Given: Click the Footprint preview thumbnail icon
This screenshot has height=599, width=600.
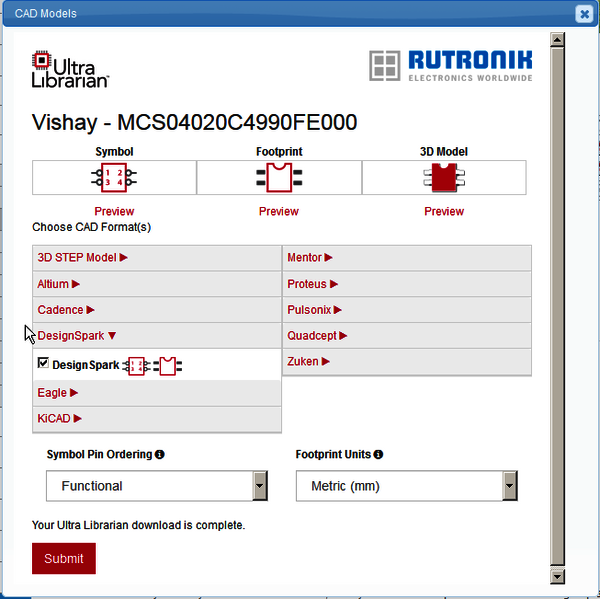Looking at the screenshot, I should 279,178.
